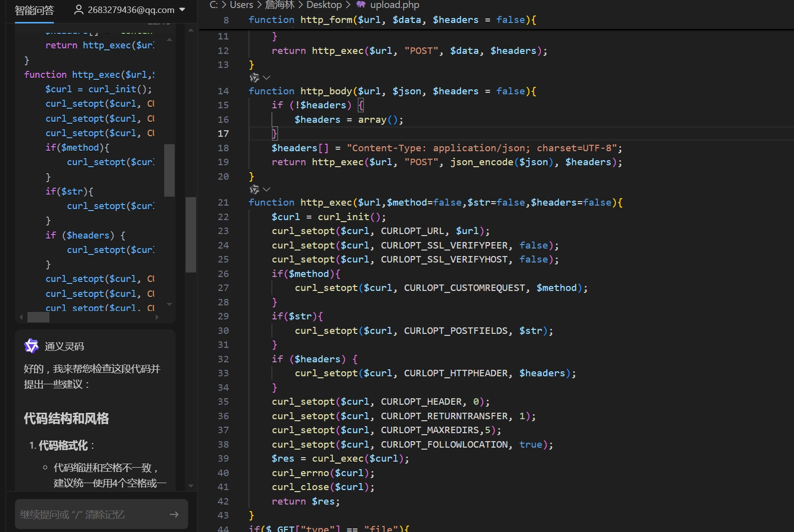794x532 pixels.
Task: Click the upload.php breadcrumb
Action: (x=394, y=5)
